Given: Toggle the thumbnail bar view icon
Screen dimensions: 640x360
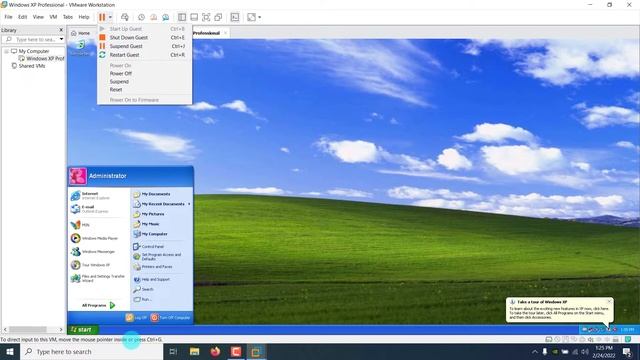Looking at the screenshot, I should pyautogui.click(x=194, y=17).
